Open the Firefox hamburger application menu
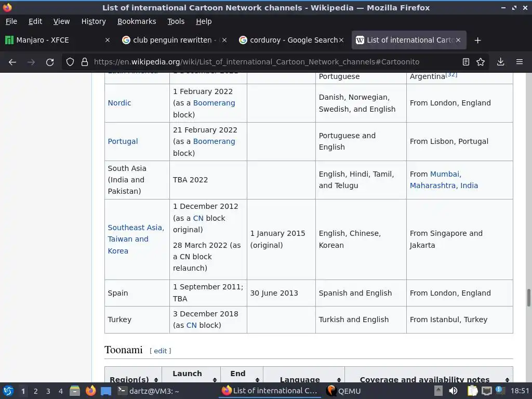Screen dimensions: 532x399 tap(520, 62)
